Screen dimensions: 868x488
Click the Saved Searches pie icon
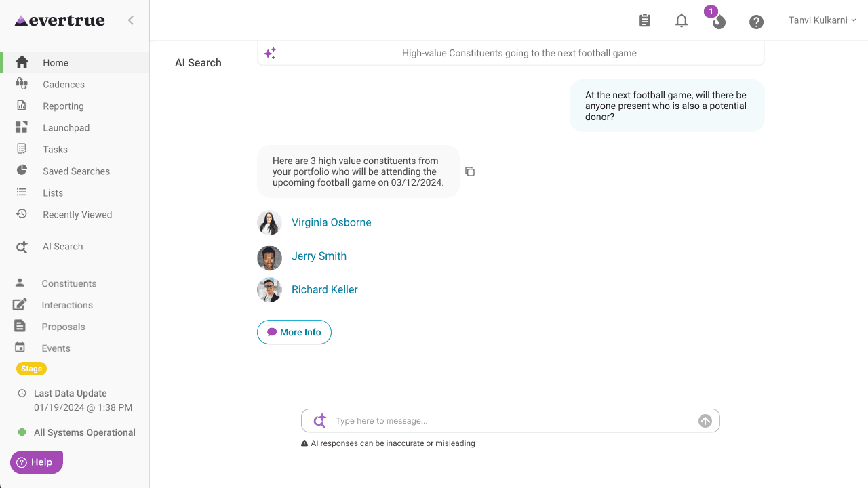(22, 170)
